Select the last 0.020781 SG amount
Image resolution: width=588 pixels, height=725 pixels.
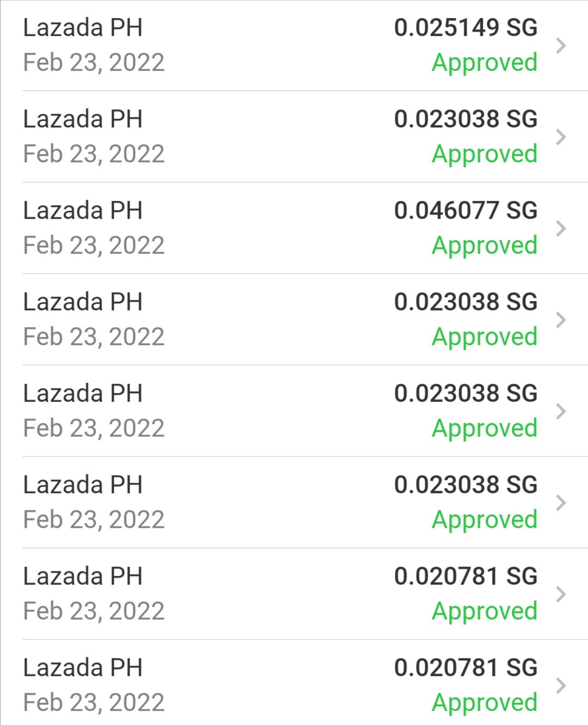coord(466,668)
